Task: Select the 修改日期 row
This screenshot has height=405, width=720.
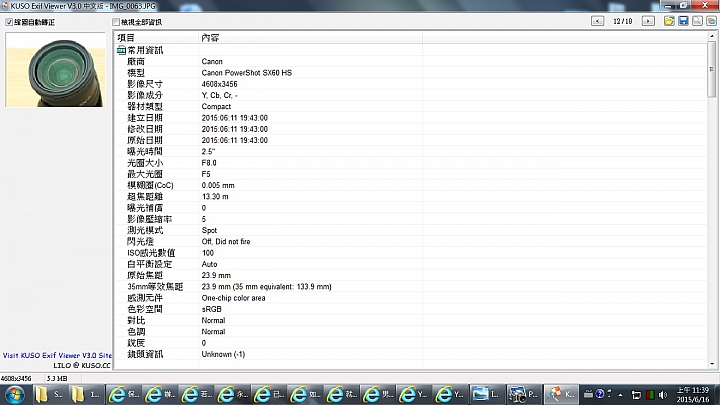Action: (411, 129)
